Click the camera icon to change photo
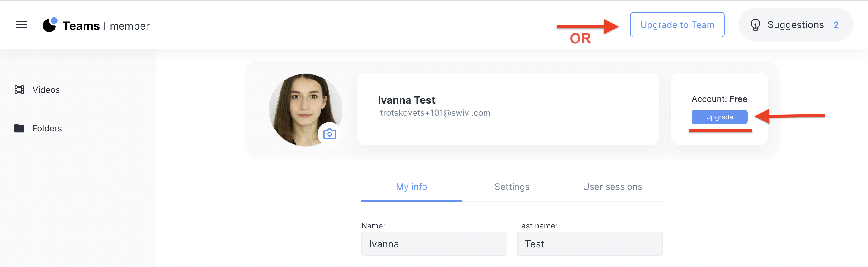 [x=329, y=134]
